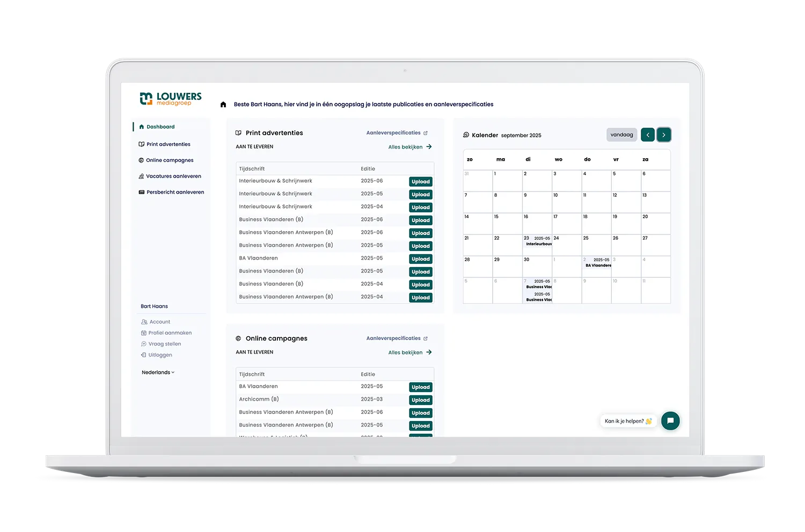Screen dimensions: 805x532
Task: Upload for Interieurbouw & Schrijnwerk 2025-05
Action: tap(421, 195)
